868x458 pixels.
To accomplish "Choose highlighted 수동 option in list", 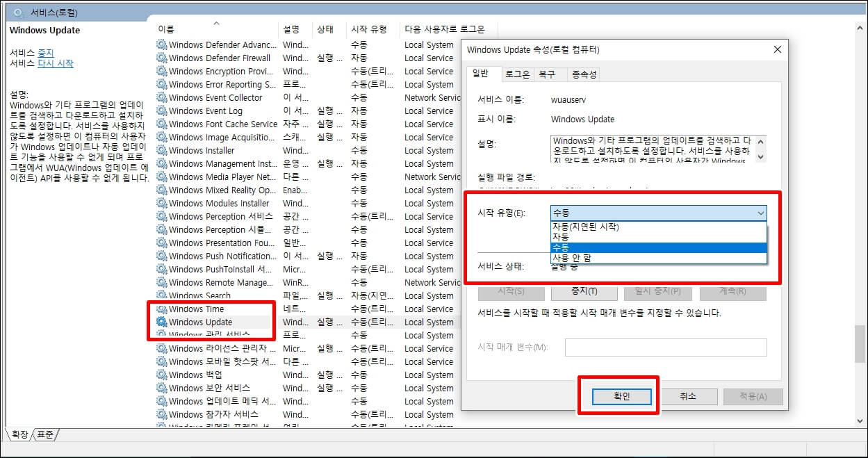I will (x=658, y=247).
